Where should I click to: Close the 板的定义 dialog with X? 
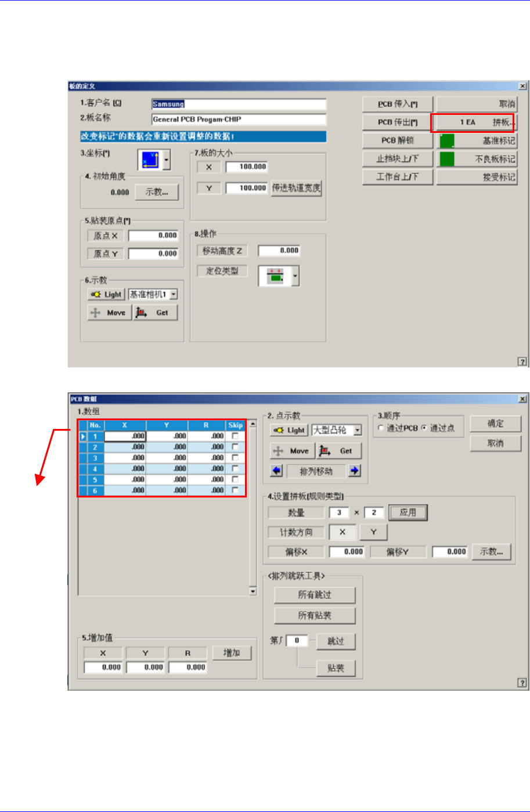coord(522,86)
